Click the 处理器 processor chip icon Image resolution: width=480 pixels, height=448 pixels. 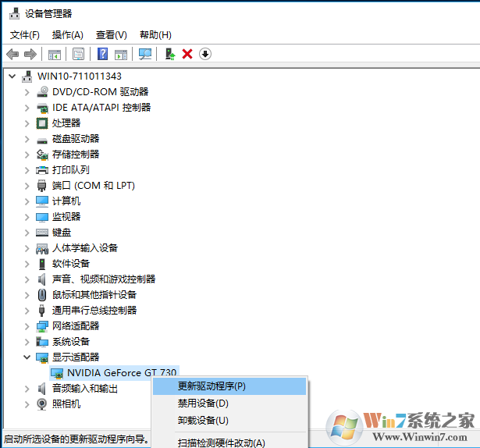pyautogui.click(x=42, y=123)
